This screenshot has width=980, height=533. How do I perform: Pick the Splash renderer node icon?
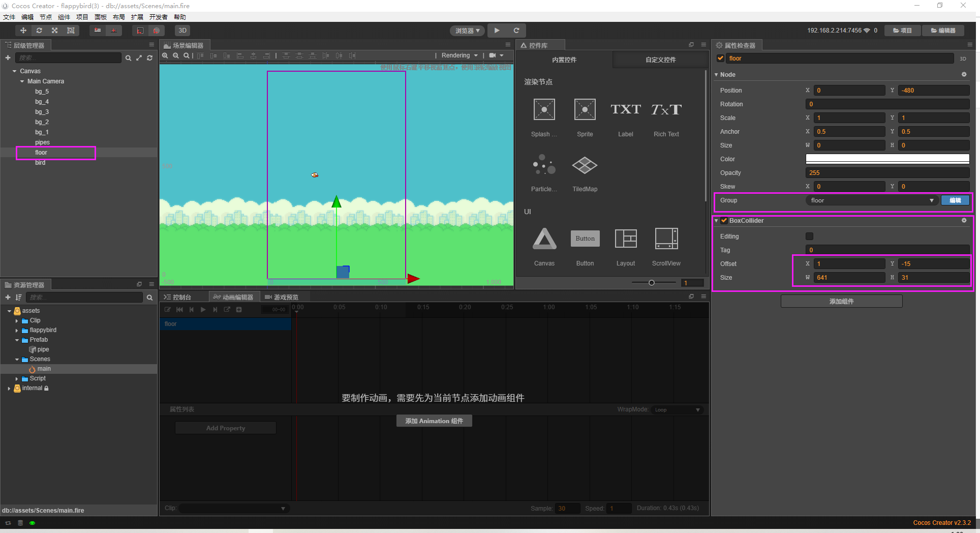tap(544, 109)
